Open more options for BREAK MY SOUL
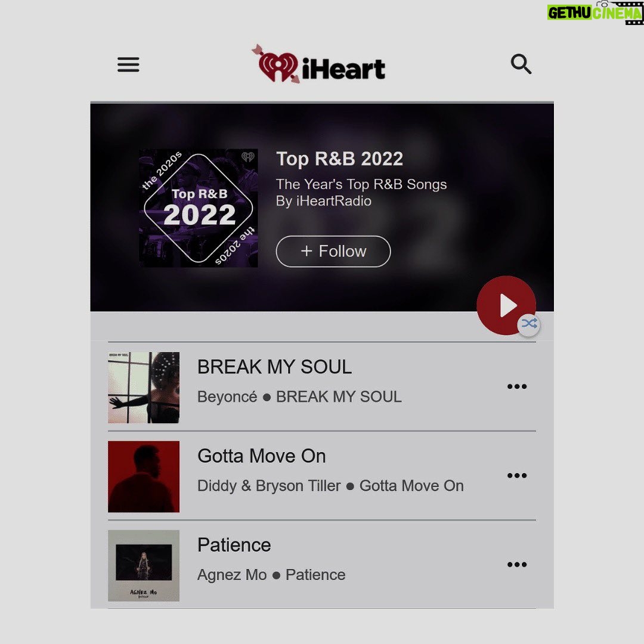The image size is (644, 644). pyautogui.click(x=516, y=386)
